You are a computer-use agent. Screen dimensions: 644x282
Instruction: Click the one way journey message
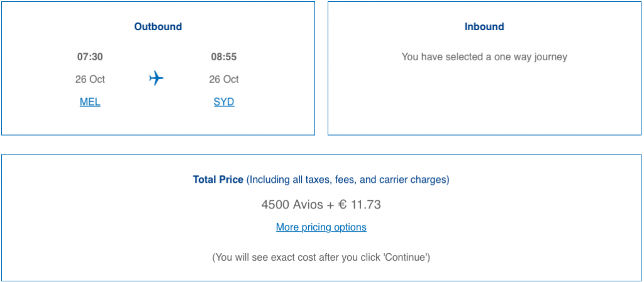pos(484,57)
